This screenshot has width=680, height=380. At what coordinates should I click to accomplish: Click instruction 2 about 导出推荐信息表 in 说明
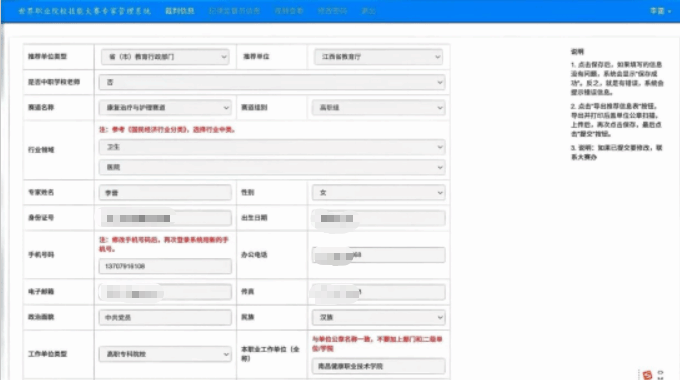pyautogui.click(x=617, y=120)
